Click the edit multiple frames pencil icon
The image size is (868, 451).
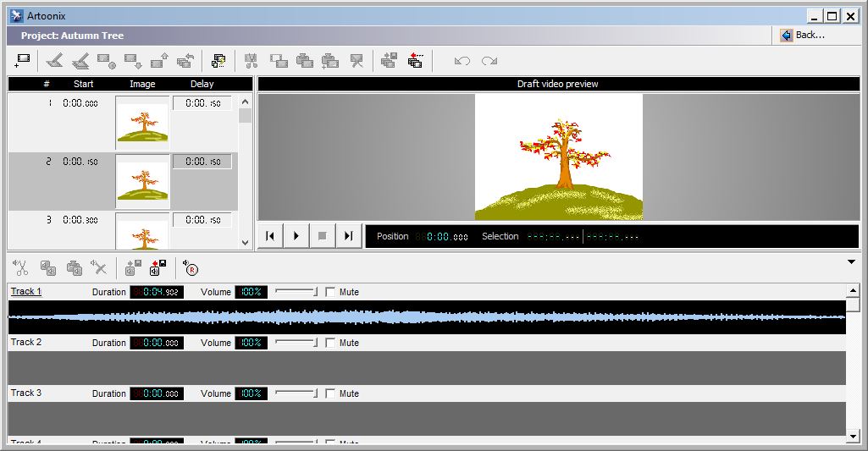[80, 60]
